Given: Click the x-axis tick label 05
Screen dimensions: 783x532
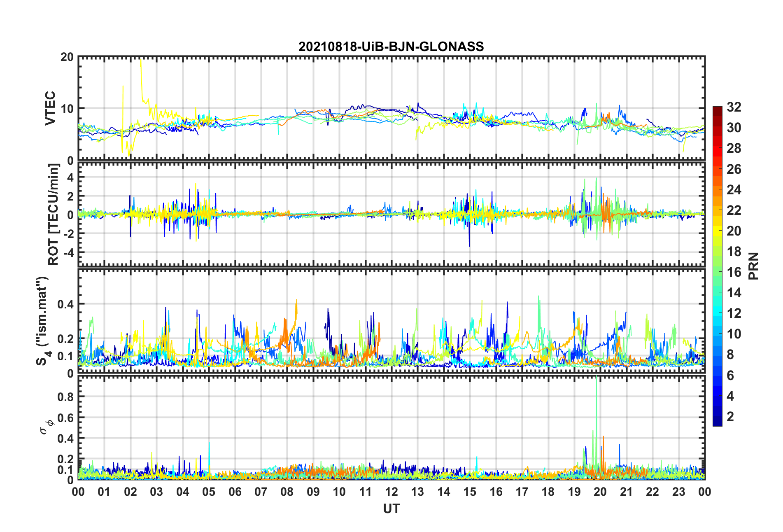Looking at the screenshot, I should tap(209, 492).
